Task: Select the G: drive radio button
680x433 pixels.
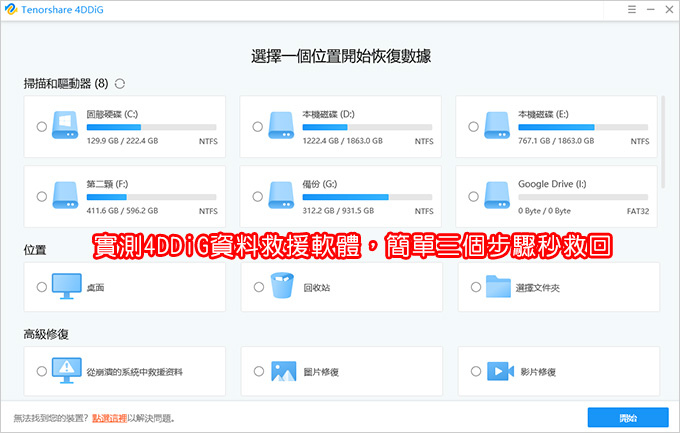Action: point(258,197)
